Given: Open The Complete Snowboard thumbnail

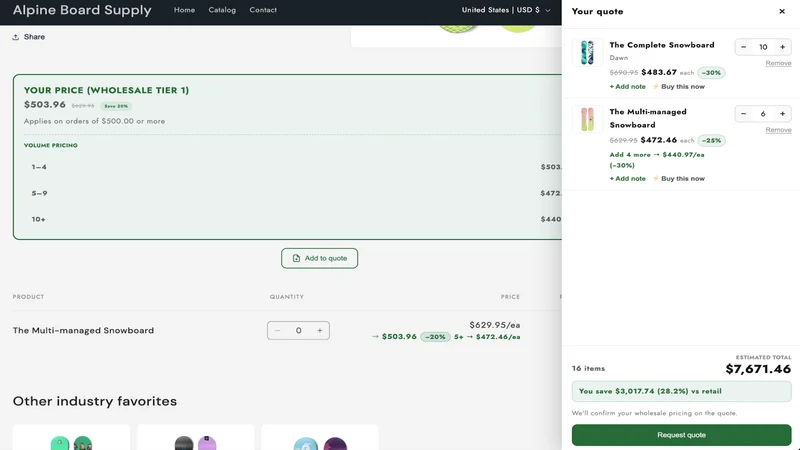Looking at the screenshot, I should pos(587,52).
